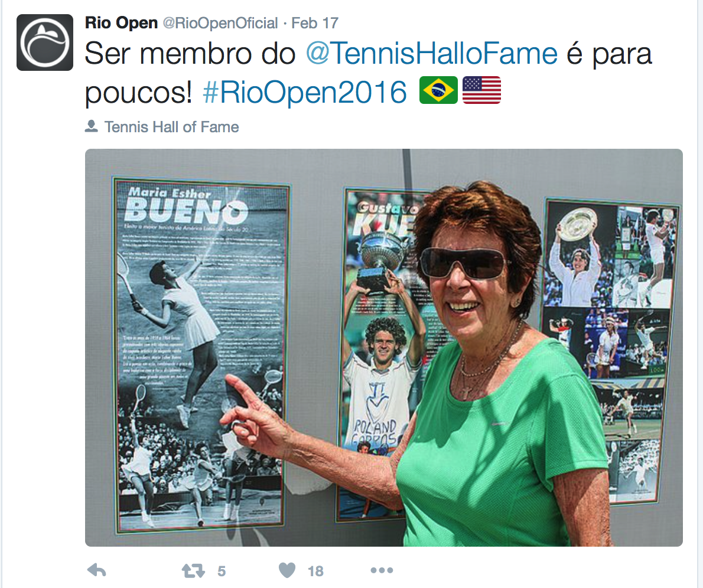This screenshot has height=588, width=703.
Task: Click the Maria Esther Bueno poster
Action: point(201,357)
